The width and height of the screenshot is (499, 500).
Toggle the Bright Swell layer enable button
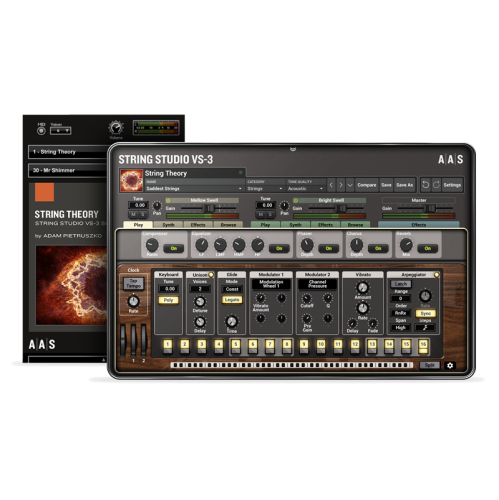click(295, 200)
